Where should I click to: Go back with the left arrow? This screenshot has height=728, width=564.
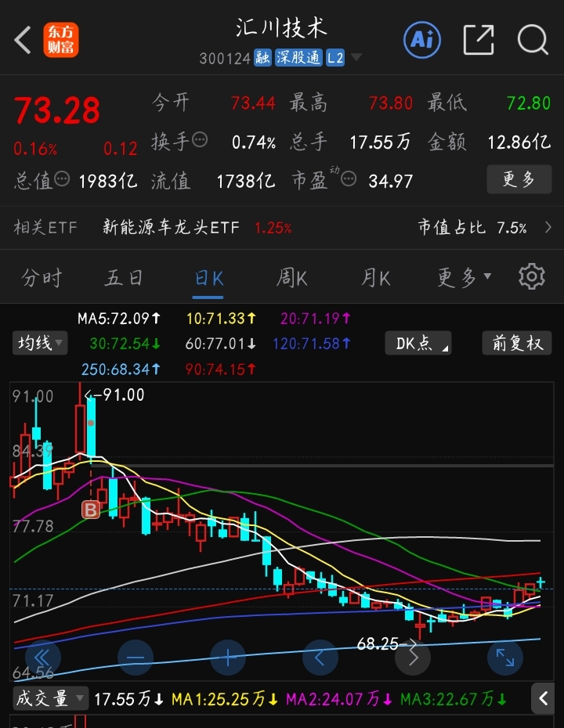pyautogui.click(x=23, y=40)
